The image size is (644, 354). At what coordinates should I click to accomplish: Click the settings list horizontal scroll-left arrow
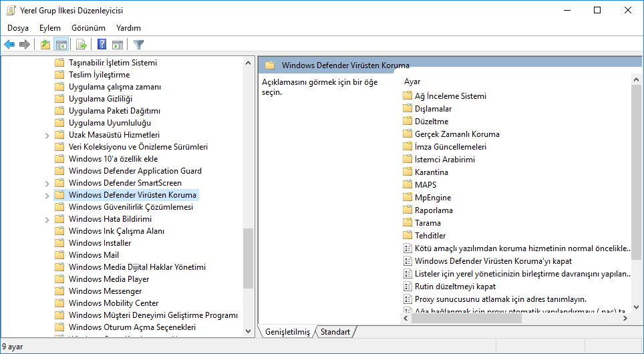(x=406, y=319)
